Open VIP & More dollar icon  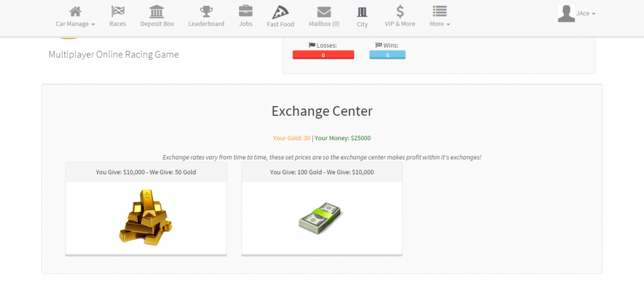click(x=400, y=12)
